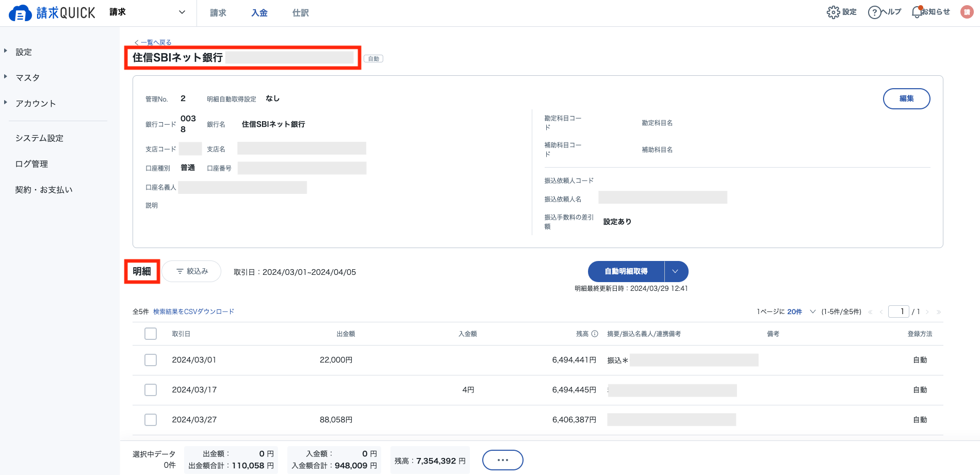Click the 摘要/振込名義人/連携備考 column header

click(644, 334)
